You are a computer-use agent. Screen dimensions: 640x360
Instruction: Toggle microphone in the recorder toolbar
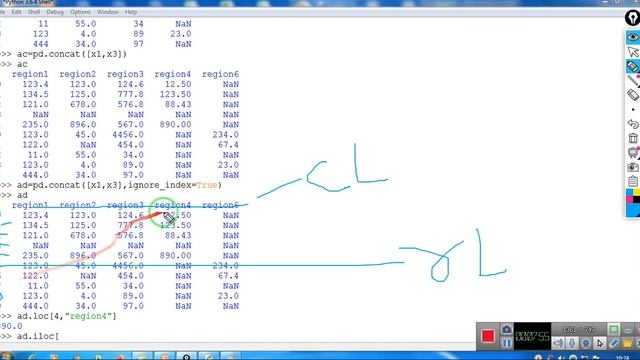point(572,343)
